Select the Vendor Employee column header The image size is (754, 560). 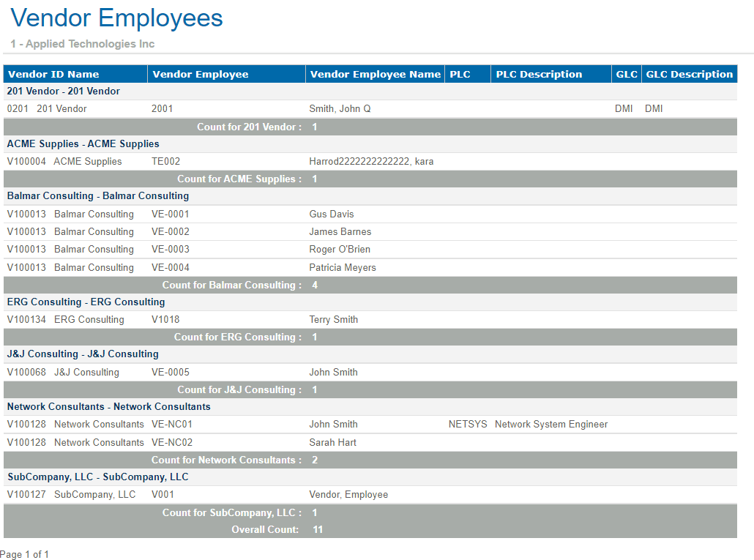pos(200,74)
